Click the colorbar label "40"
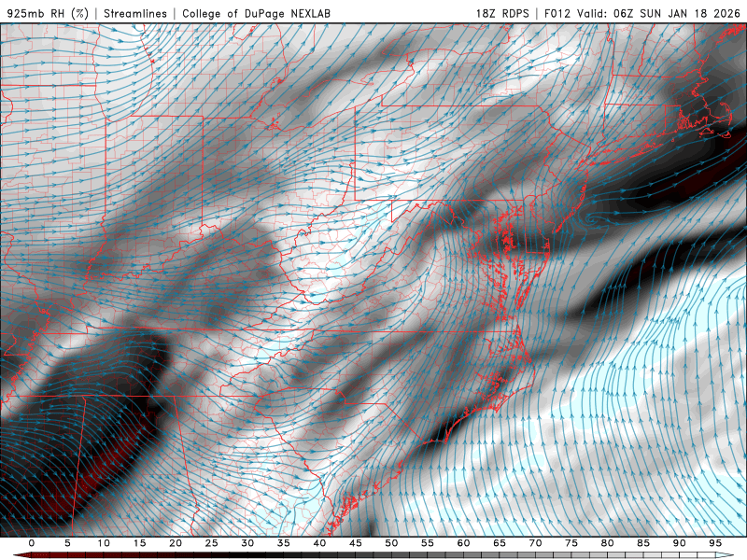This screenshot has height=560, width=747. click(x=319, y=543)
